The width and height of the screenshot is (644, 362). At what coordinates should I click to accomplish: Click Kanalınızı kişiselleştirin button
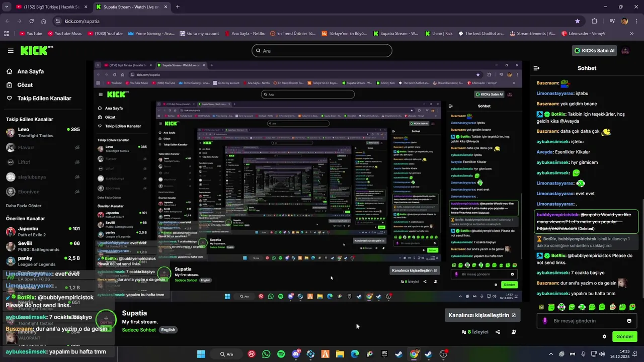482,315
